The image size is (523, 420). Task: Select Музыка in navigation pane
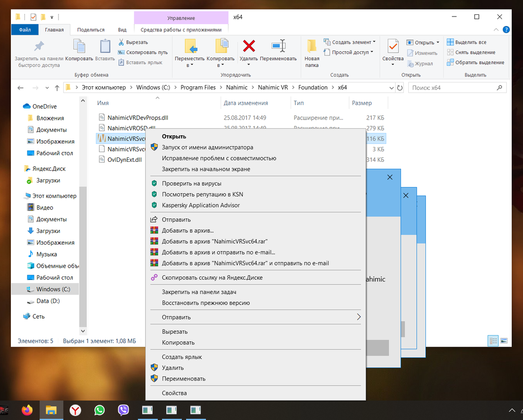click(47, 254)
